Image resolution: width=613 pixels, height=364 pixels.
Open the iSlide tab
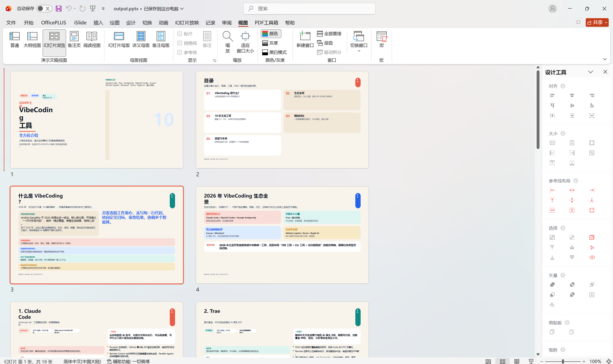coord(80,22)
